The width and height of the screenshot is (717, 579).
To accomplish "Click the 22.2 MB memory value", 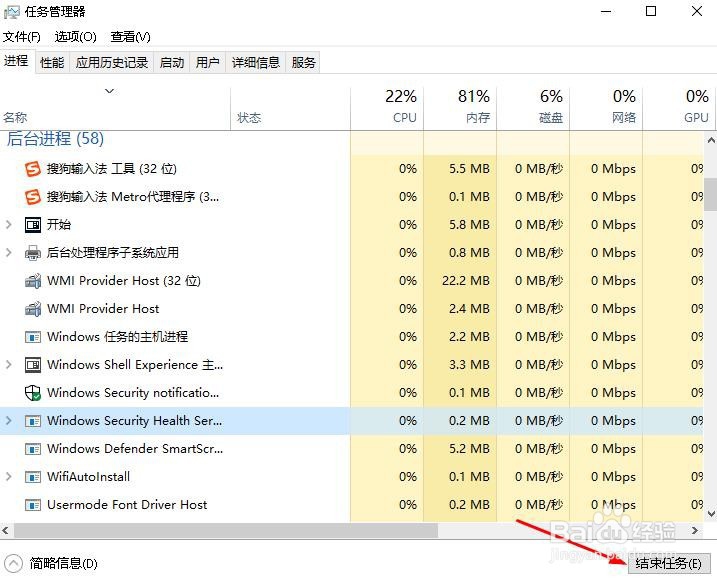I will [x=466, y=280].
